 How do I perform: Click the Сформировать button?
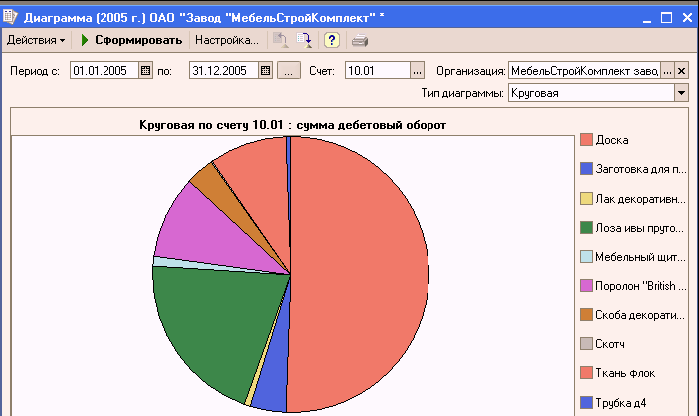point(131,40)
